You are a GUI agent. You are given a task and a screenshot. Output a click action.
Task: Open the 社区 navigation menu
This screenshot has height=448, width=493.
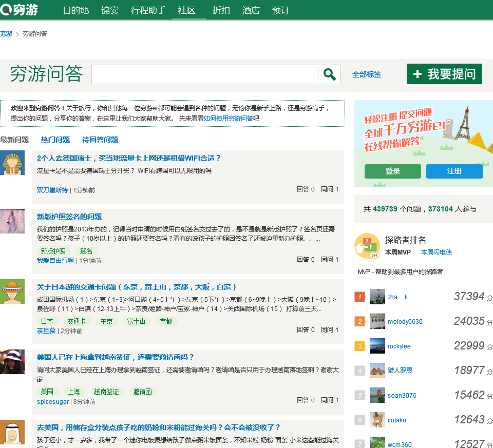coord(187,10)
